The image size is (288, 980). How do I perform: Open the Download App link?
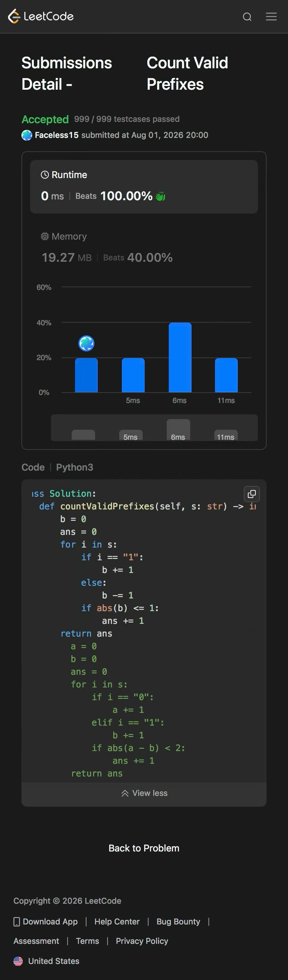pos(50,921)
